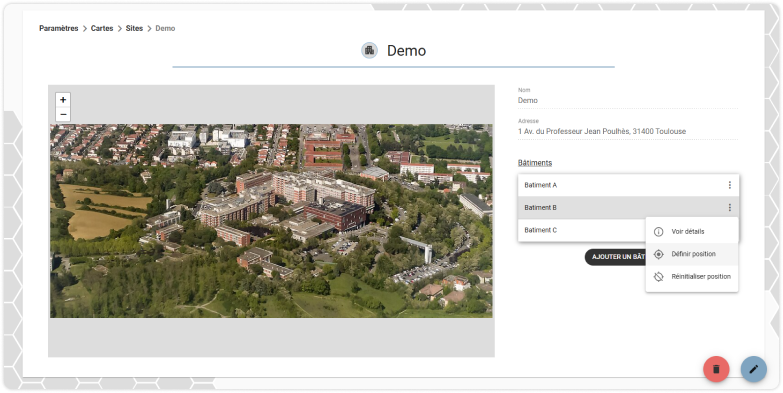Choose Définir position from the menu
Viewport: 783px width, 393px height.
tap(692, 254)
